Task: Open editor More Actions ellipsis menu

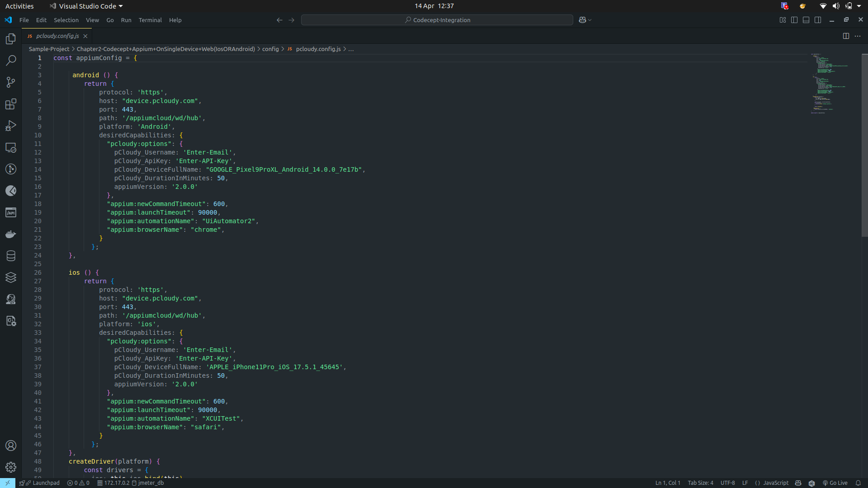Action: 858,36
